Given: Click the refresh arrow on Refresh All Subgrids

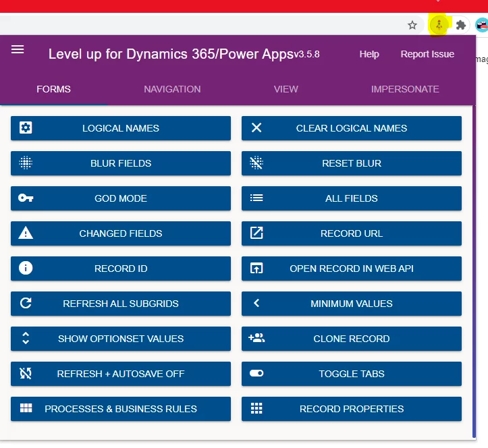Looking at the screenshot, I should click(x=26, y=303).
